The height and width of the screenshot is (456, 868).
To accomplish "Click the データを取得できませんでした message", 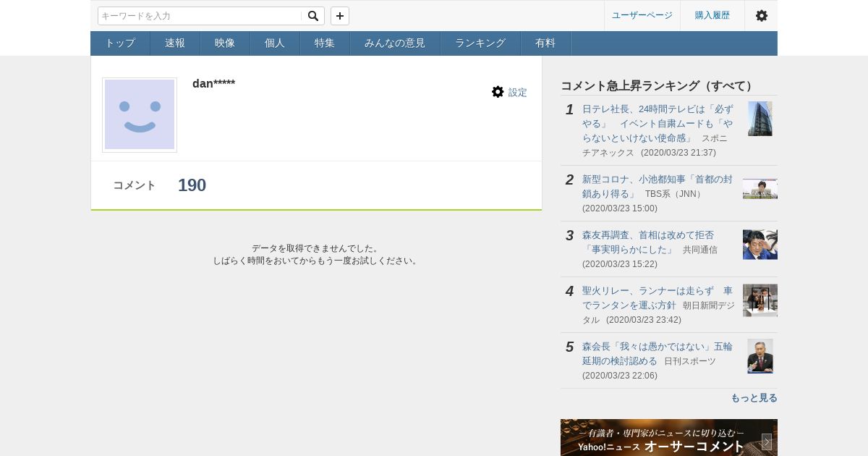I will pyautogui.click(x=316, y=248).
